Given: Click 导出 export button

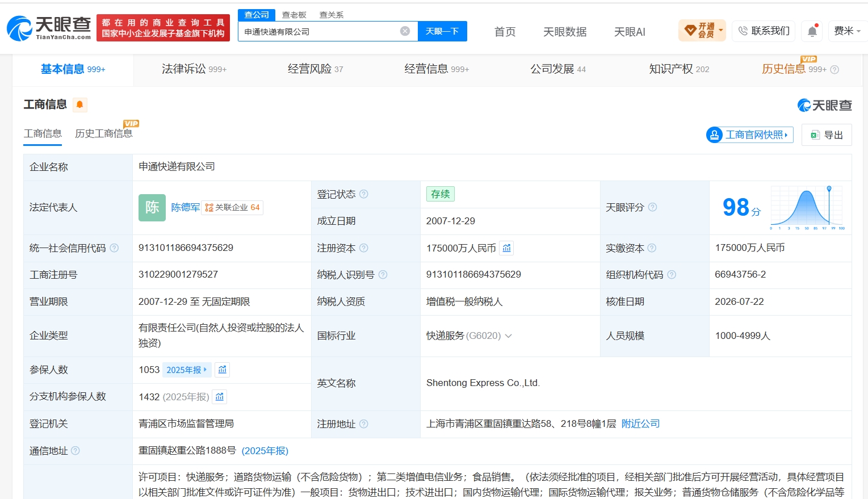Looking at the screenshot, I should pyautogui.click(x=827, y=135).
